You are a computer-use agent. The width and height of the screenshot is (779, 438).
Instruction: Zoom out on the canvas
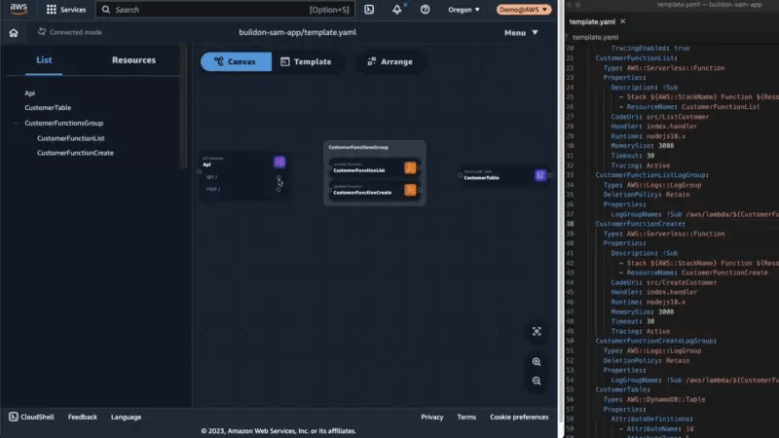537,381
